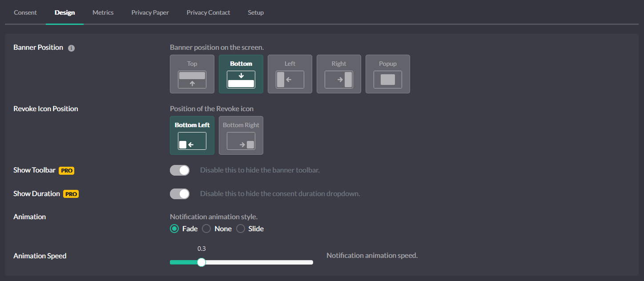The width and height of the screenshot is (644, 281).
Task: Switch to the Privacy Contact tab
Action: [208, 12]
